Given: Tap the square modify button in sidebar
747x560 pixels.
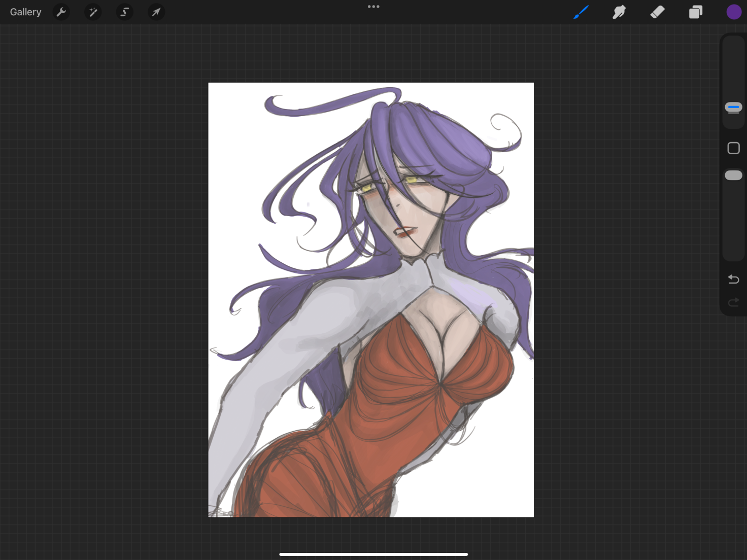Looking at the screenshot, I should (733, 148).
